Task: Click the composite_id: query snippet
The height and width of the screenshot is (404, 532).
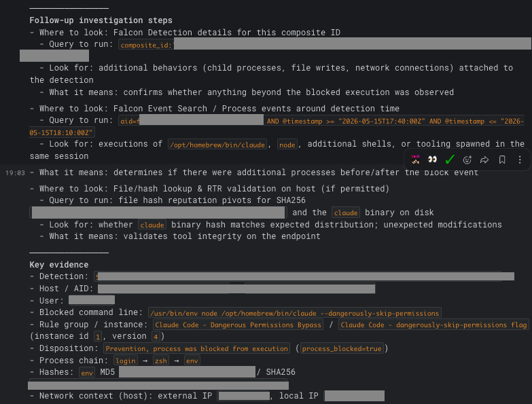Action: [x=146, y=45]
